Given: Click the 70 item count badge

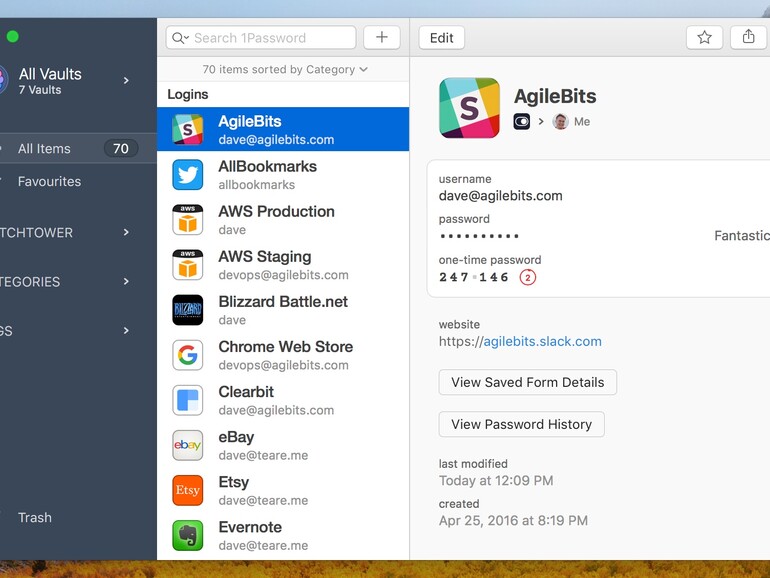Looking at the screenshot, I should point(121,148).
